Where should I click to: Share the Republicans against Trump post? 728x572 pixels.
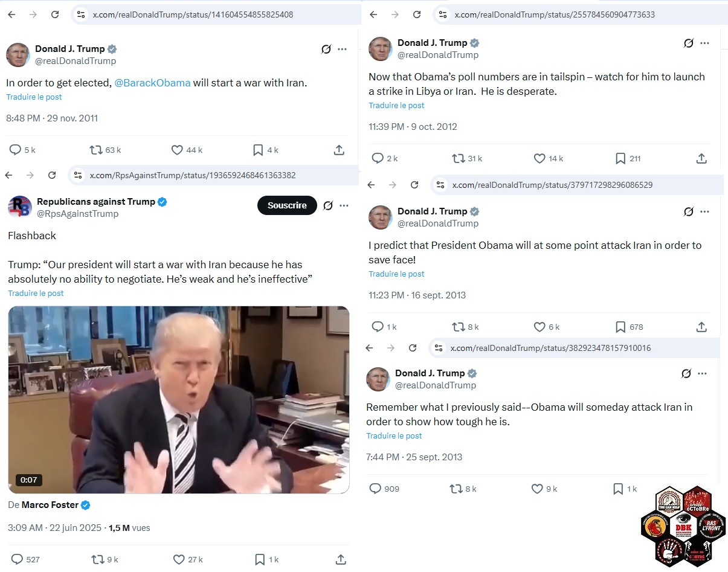(341, 559)
